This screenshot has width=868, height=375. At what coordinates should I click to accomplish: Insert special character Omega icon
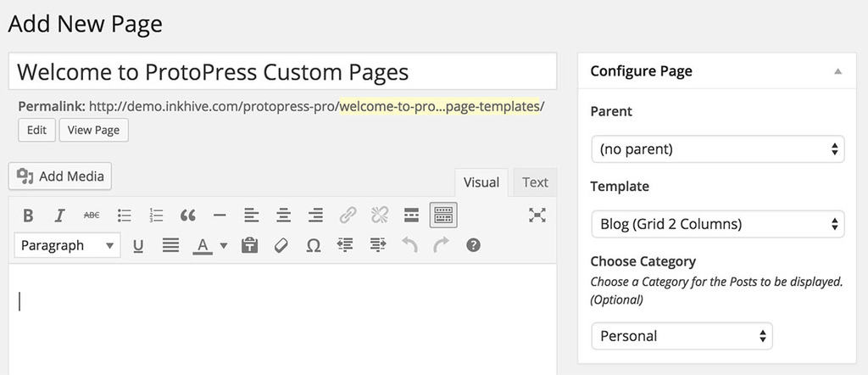[x=314, y=245]
